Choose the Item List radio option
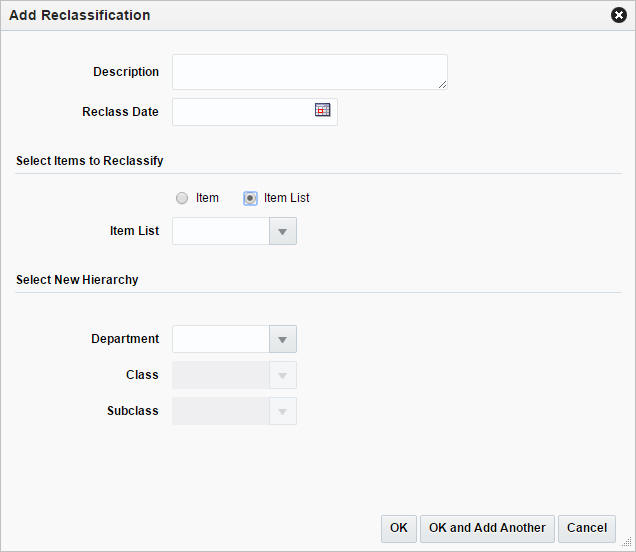Viewport: 636px width, 552px height. click(250, 198)
